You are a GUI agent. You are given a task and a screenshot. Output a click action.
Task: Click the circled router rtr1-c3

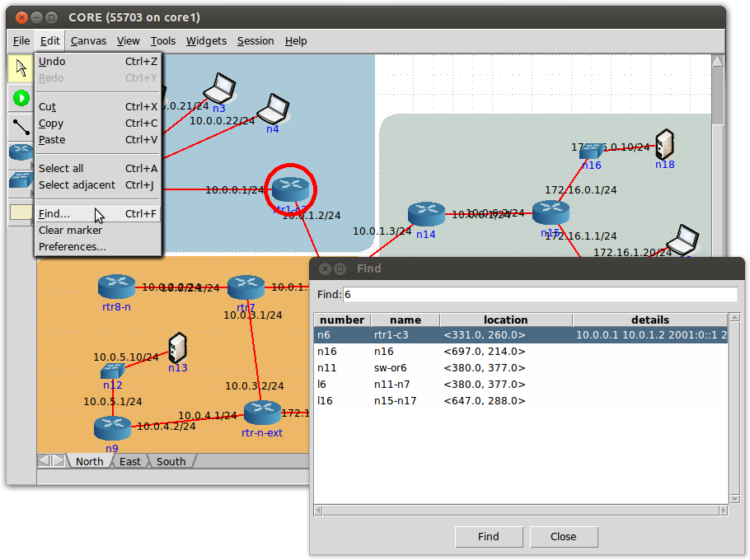pyautogui.click(x=291, y=189)
